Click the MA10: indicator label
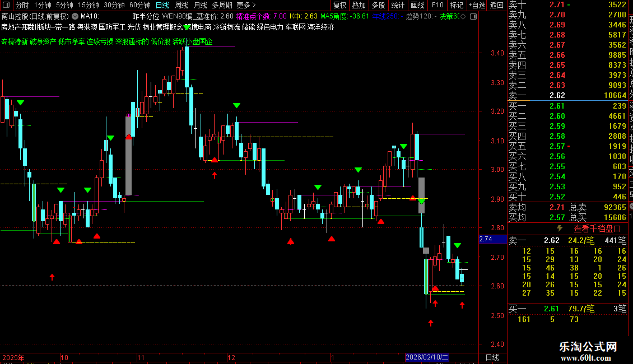Viewport: 633px width, 364px height. 90,16
